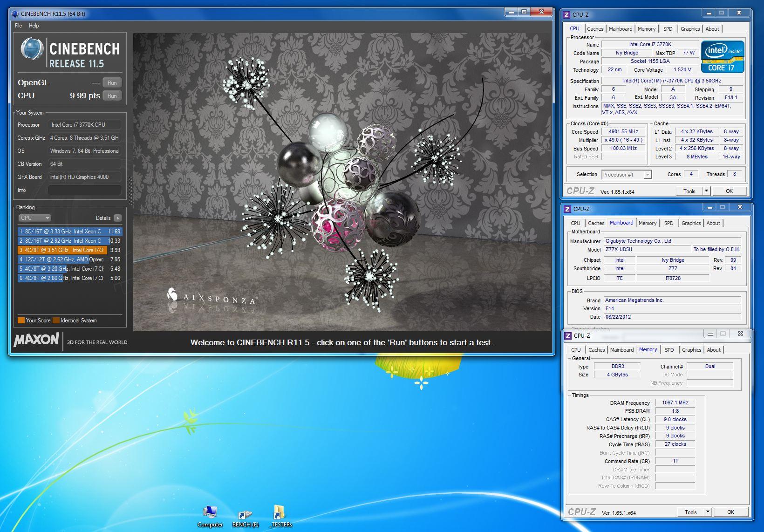Image resolution: width=764 pixels, height=532 pixels.
Task: Click the MAXON logo at the bottom left
Action: point(36,340)
